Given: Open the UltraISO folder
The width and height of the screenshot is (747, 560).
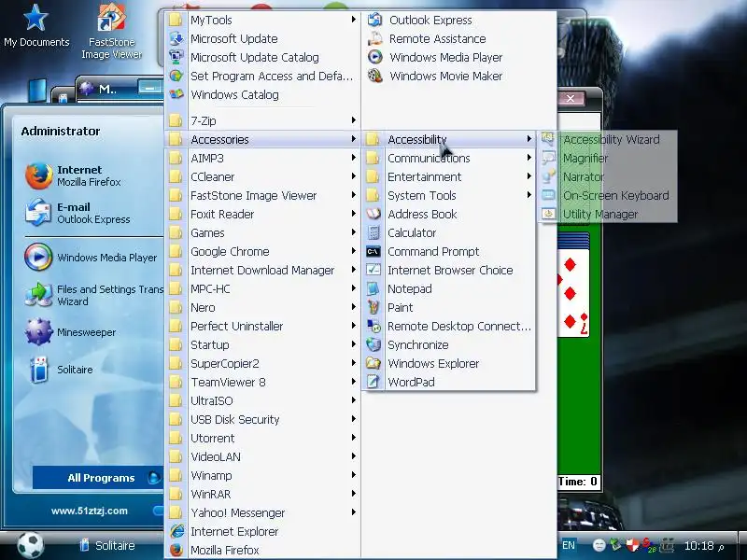Looking at the screenshot, I should pos(262,400).
